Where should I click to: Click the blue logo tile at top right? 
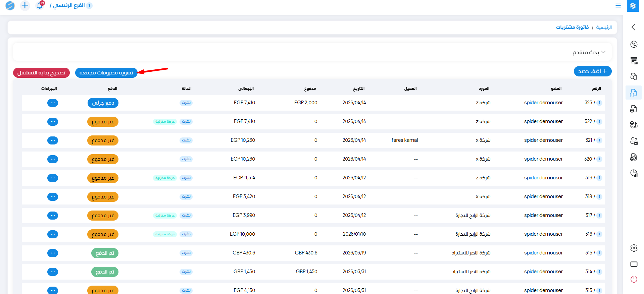tap(633, 6)
